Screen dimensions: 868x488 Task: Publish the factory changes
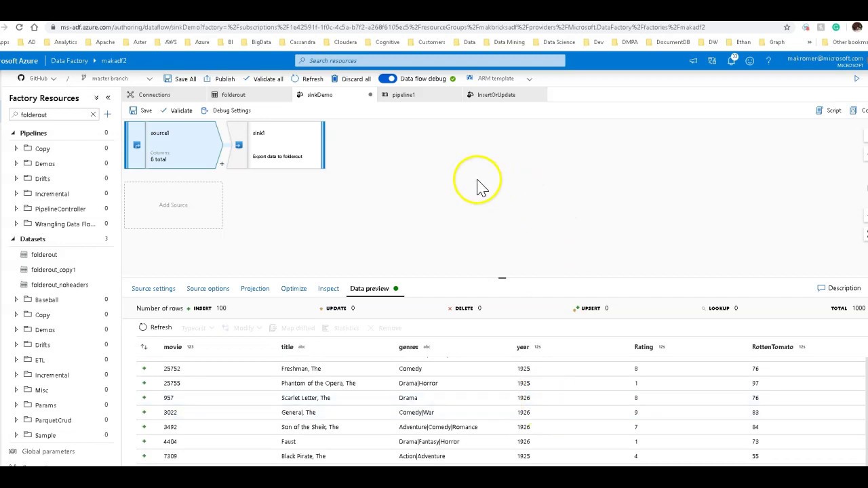tap(219, 79)
